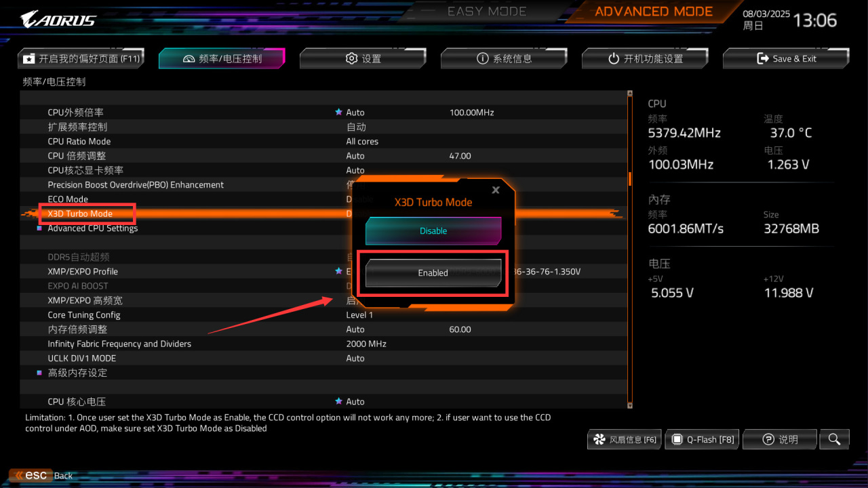Click the +12V reading 11.988 V

tap(789, 293)
